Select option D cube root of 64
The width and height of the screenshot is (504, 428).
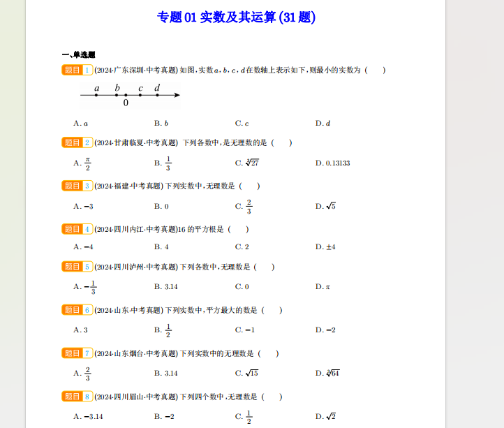(328, 373)
